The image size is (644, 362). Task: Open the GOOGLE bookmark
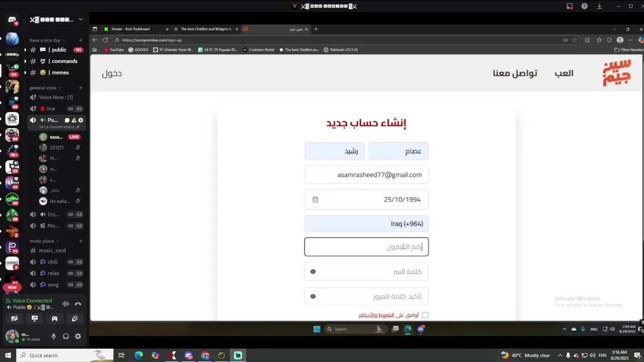[138, 50]
